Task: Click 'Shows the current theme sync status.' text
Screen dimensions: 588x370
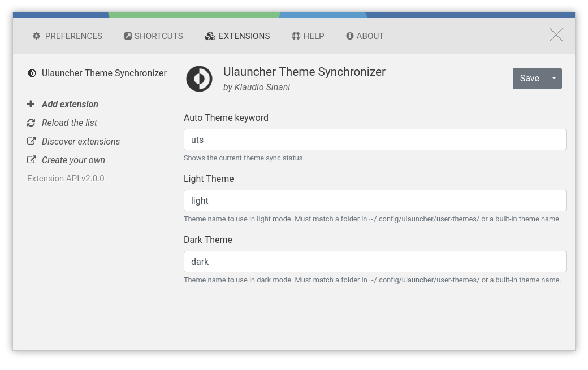Action: point(244,158)
